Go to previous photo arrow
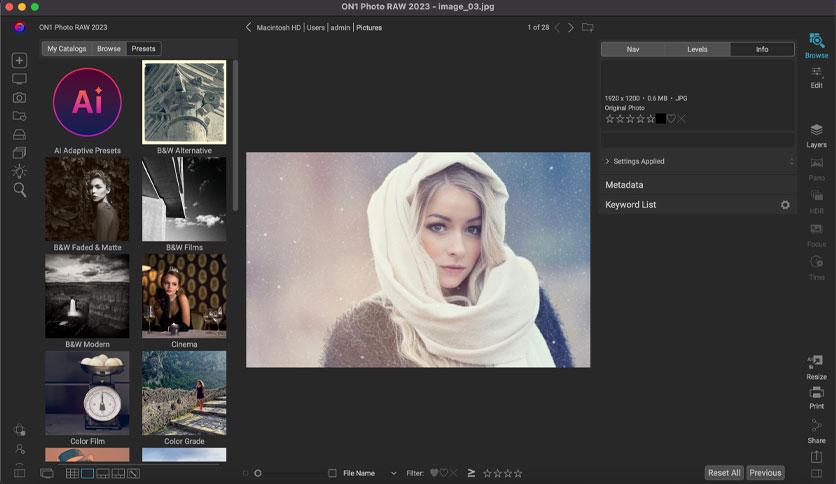 [557, 27]
